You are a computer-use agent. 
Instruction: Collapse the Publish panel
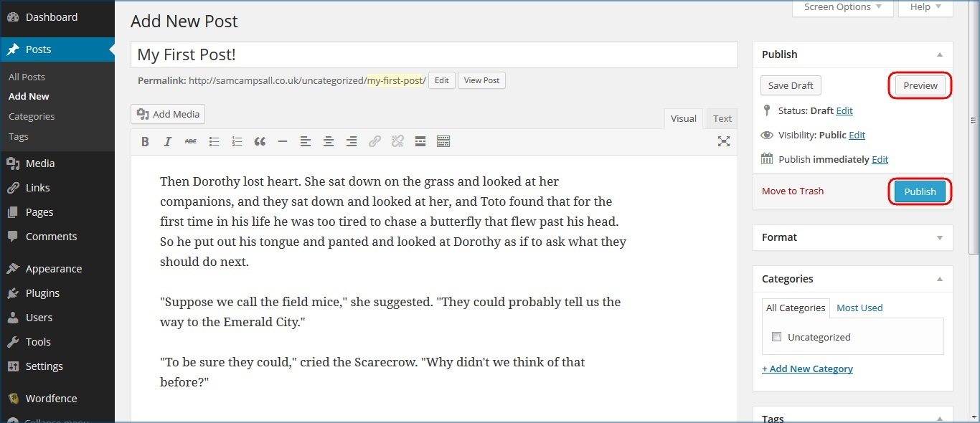pos(940,54)
